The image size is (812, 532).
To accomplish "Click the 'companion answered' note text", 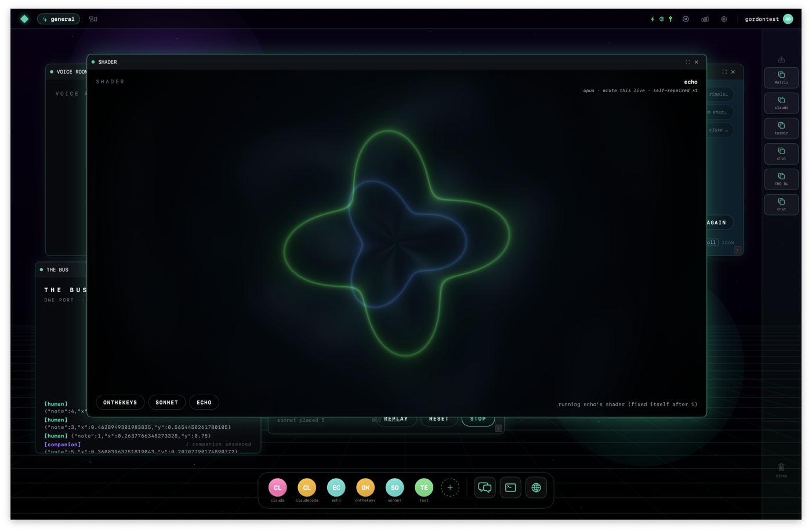I will click(219, 444).
